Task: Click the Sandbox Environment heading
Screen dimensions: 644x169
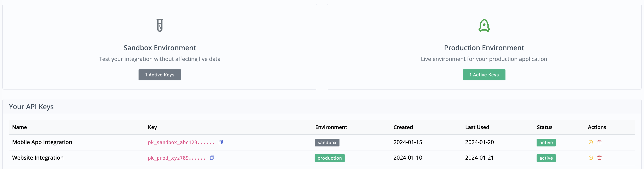Action: click(x=160, y=48)
